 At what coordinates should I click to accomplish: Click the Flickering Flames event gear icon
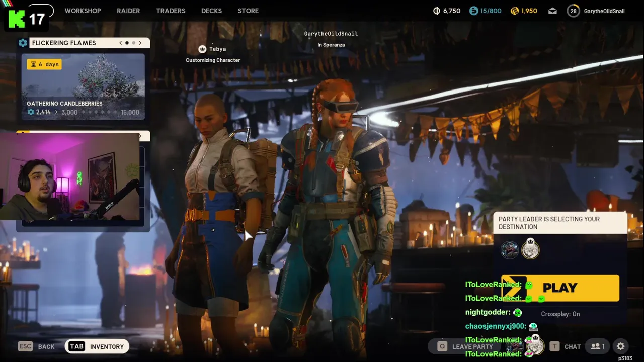point(23,43)
